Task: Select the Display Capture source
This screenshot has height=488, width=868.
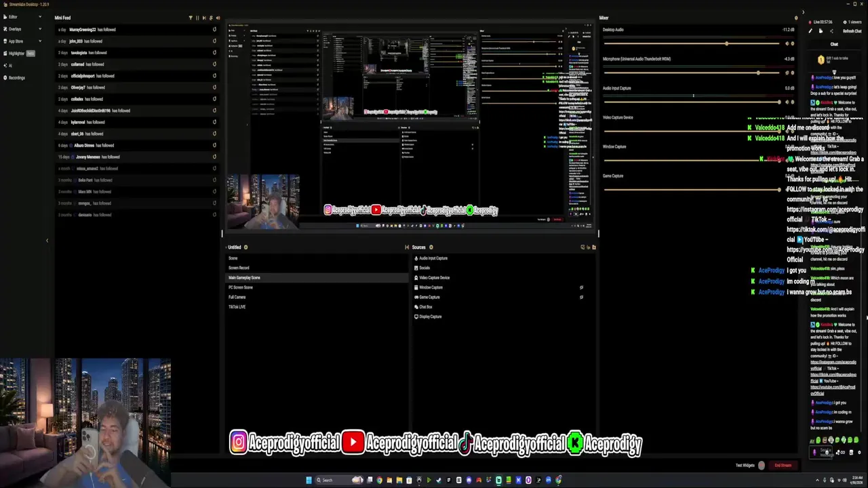Action: 503,317
